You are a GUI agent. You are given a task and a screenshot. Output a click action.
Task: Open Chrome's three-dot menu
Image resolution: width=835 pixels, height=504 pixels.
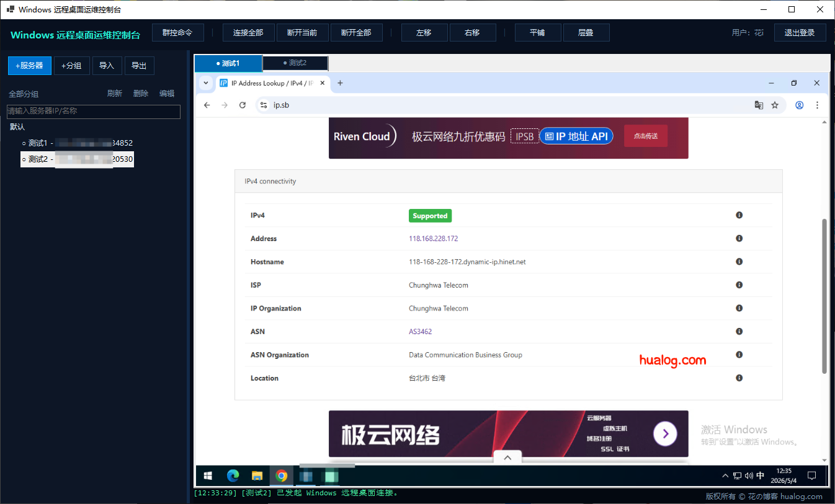[x=817, y=105]
